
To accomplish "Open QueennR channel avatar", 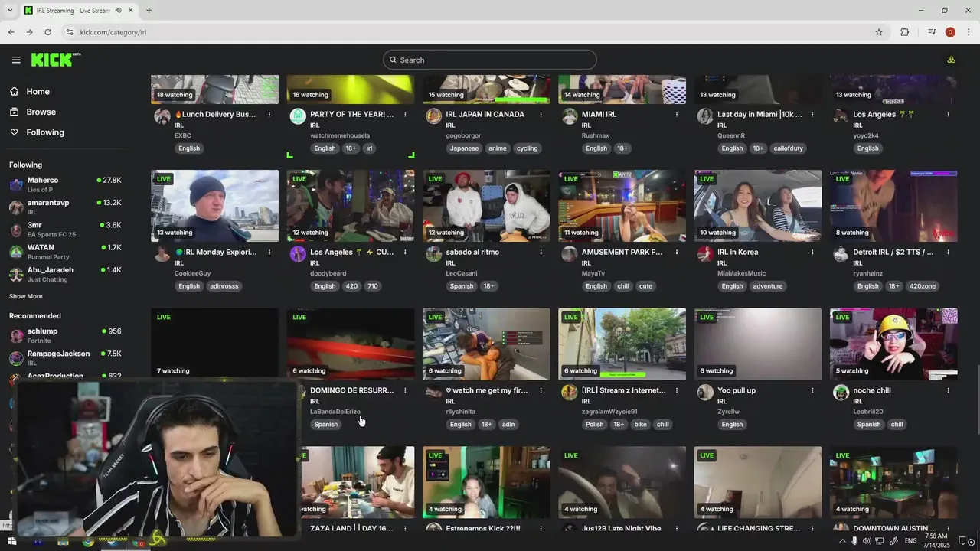I will pyautogui.click(x=705, y=116).
